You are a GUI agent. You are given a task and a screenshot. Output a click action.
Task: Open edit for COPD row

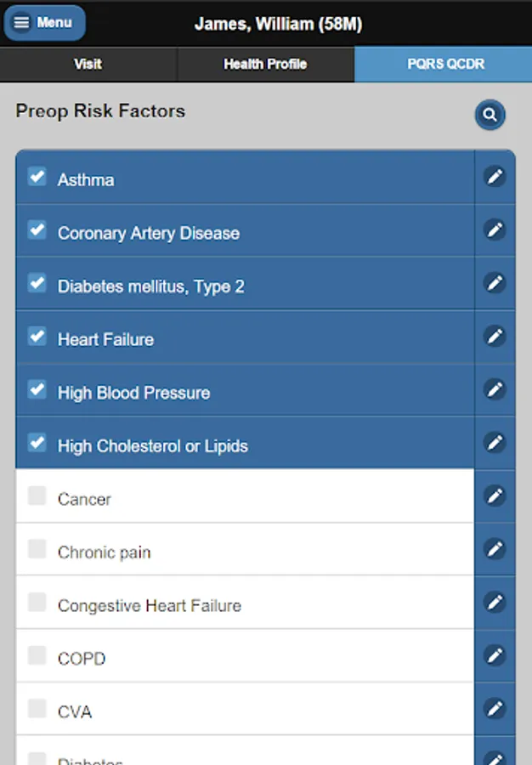[495, 655]
